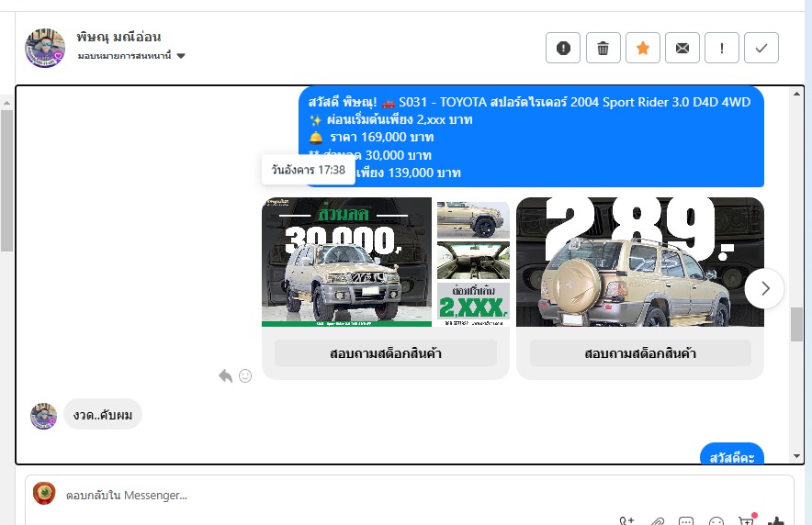Select the customer message งวด..คับผม
The height and width of the screenshot is (525, 812).
point(103,415)
